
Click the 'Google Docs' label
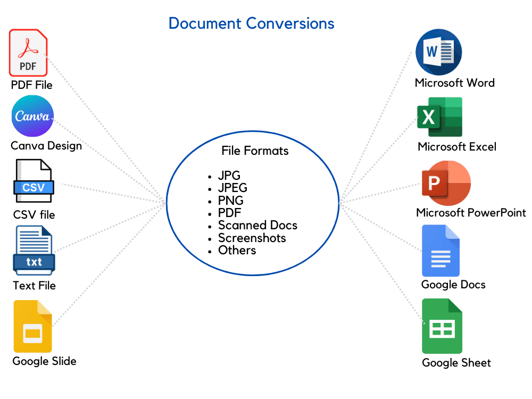pos(453,285)
